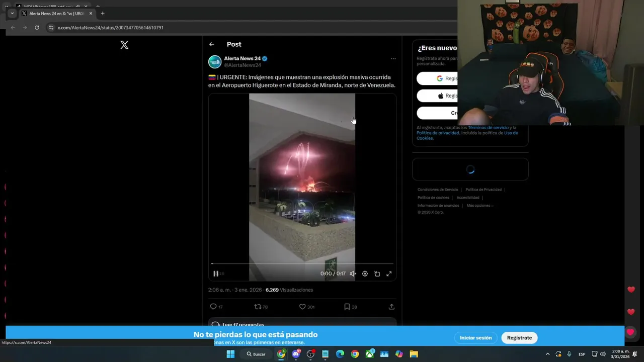Open Accesibilidad footer link

pyautogui.click(x=468, y=198)
